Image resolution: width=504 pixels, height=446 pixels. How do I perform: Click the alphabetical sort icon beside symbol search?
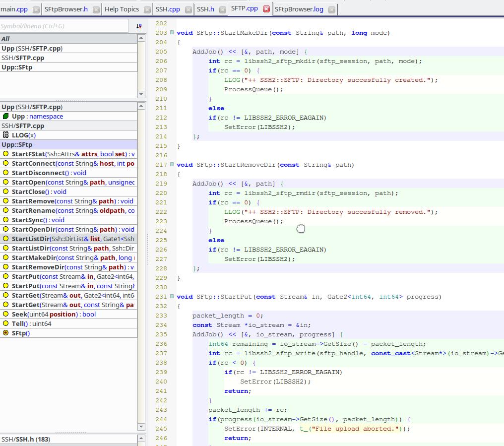pyautogui.click(x=139, y=26)
